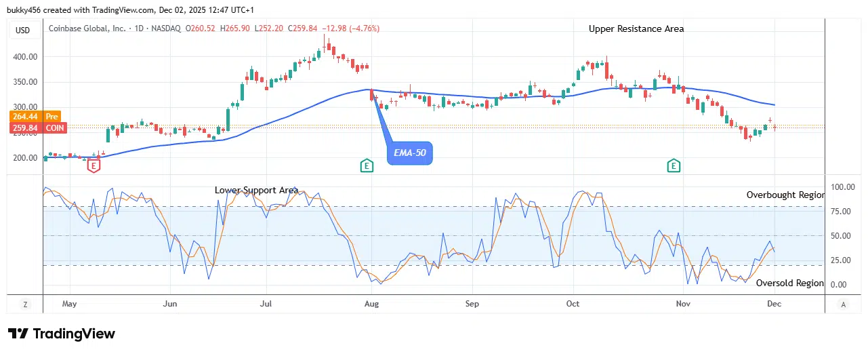Click the Overbought Region label in the oscillator

coord(785,195)
